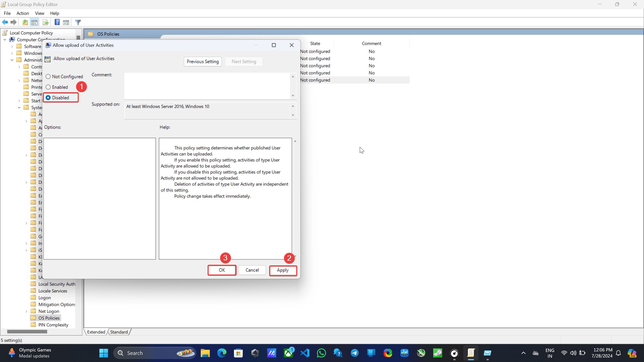Select the Disabled radio button

click(x=48, y=97)
